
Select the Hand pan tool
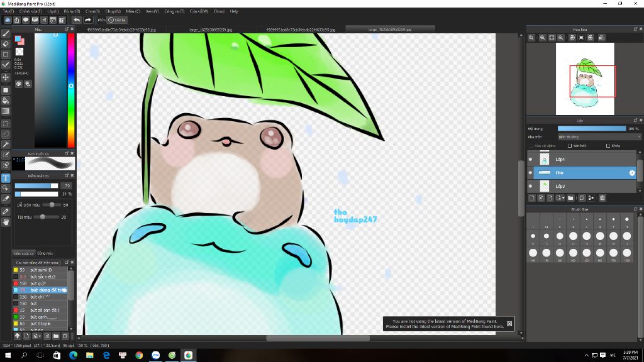tap(6, 222)
